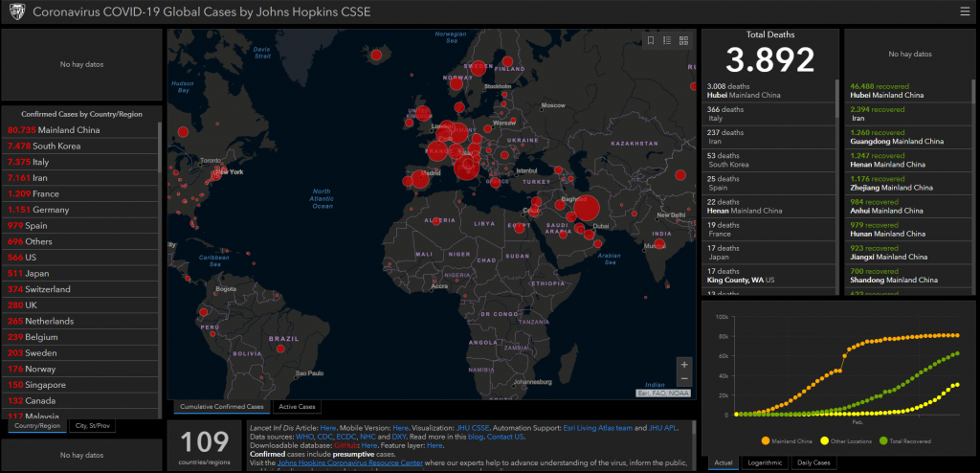Switch chart to Logarithmic tab
The height and width of the screenshot is (473, 980).
765,463
